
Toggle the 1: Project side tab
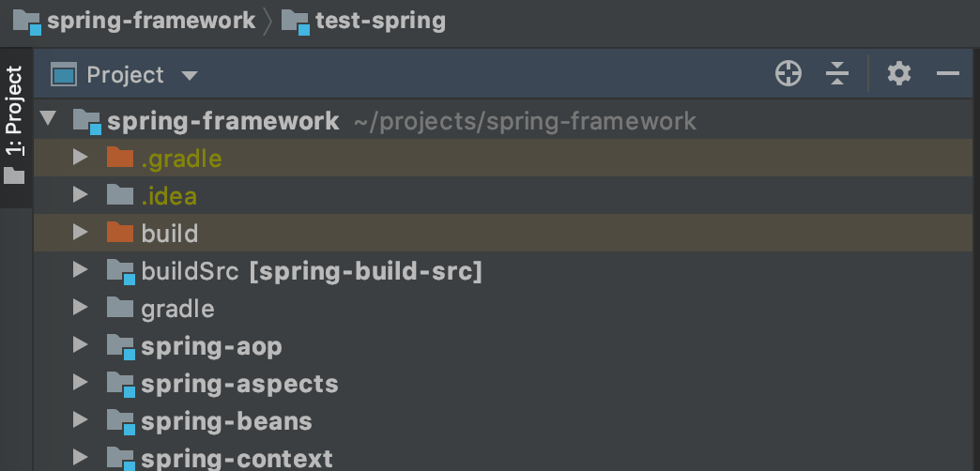pos(14,126)
